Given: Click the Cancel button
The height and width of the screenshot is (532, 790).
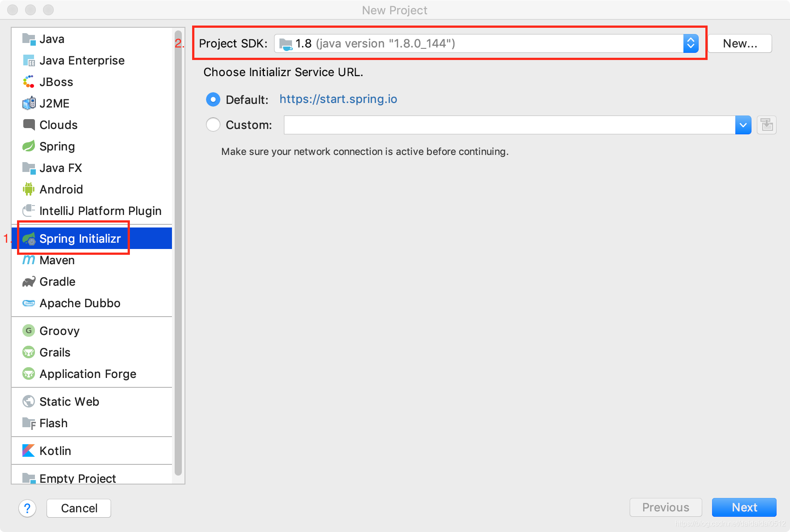Looking at the screenshot, I should (x=79, y=508).
